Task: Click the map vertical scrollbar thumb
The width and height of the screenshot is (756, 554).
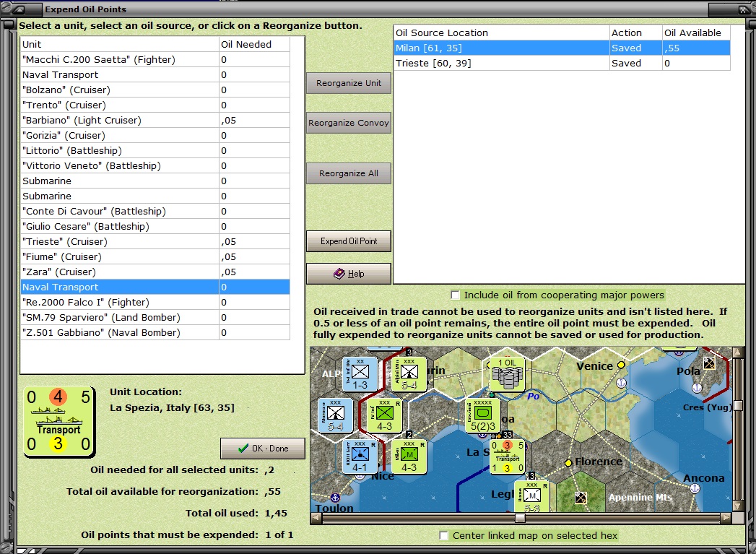Action: (x=738, y=404)
